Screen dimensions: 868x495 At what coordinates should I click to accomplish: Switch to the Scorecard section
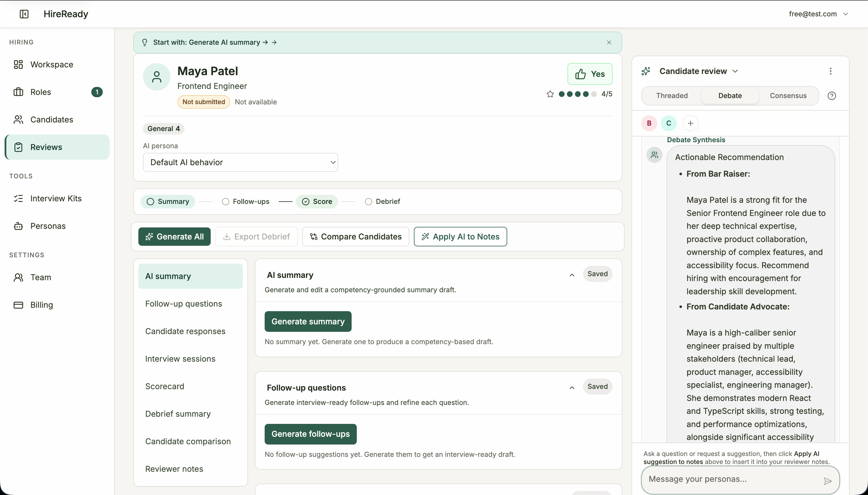(x=165, y=386)
